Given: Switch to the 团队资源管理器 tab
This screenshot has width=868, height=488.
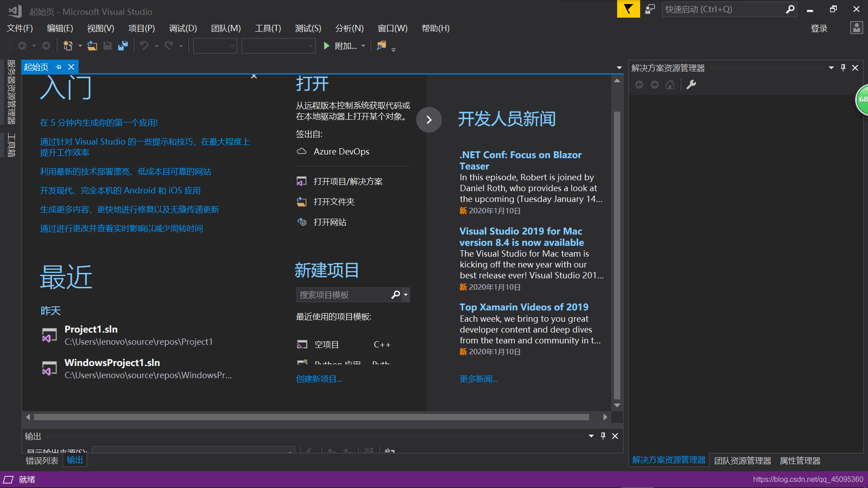Looking at the screenshot, I should pyautogui.click(x=743, y=460).
